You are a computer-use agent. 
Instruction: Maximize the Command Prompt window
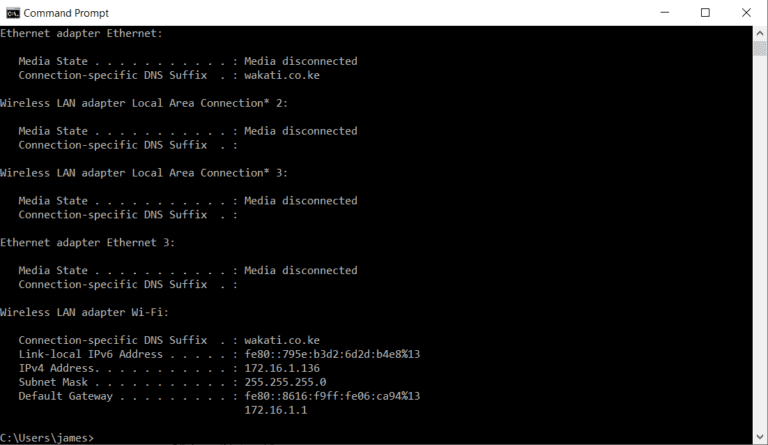click(x=705, y=13)
